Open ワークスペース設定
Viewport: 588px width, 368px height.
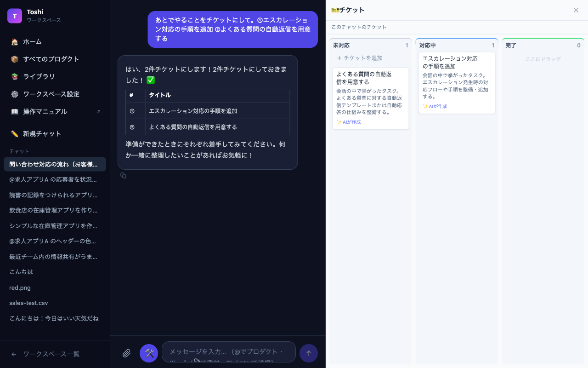(55, 94)
